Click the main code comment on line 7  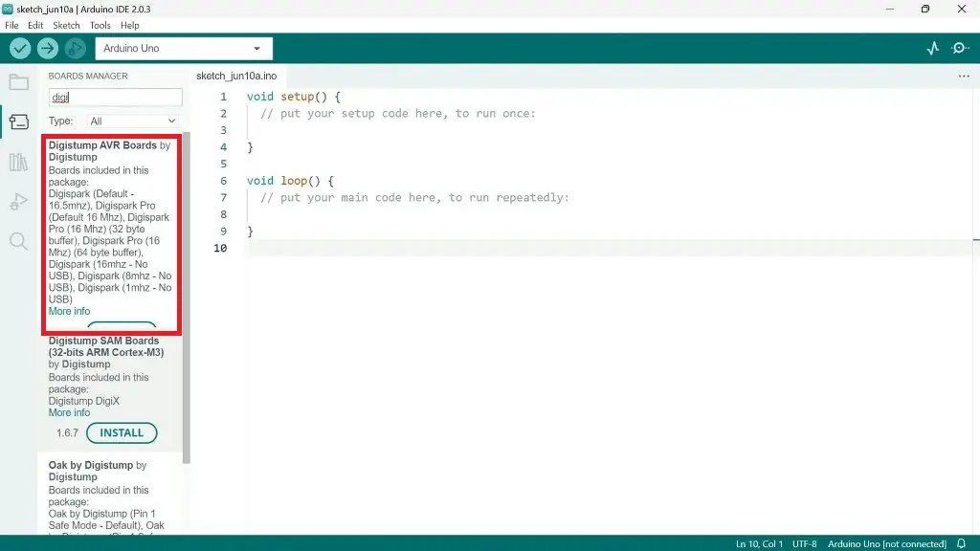415,197
